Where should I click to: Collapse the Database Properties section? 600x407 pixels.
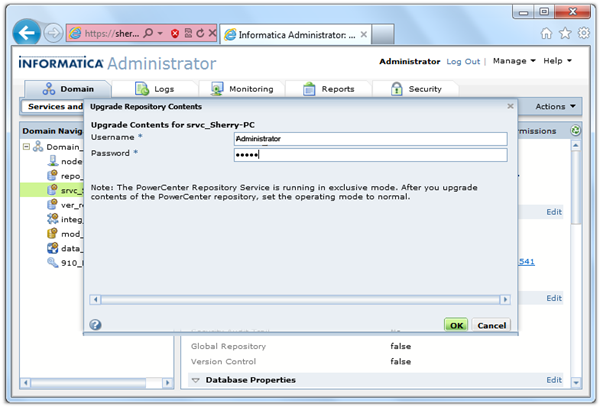(196, 380)
